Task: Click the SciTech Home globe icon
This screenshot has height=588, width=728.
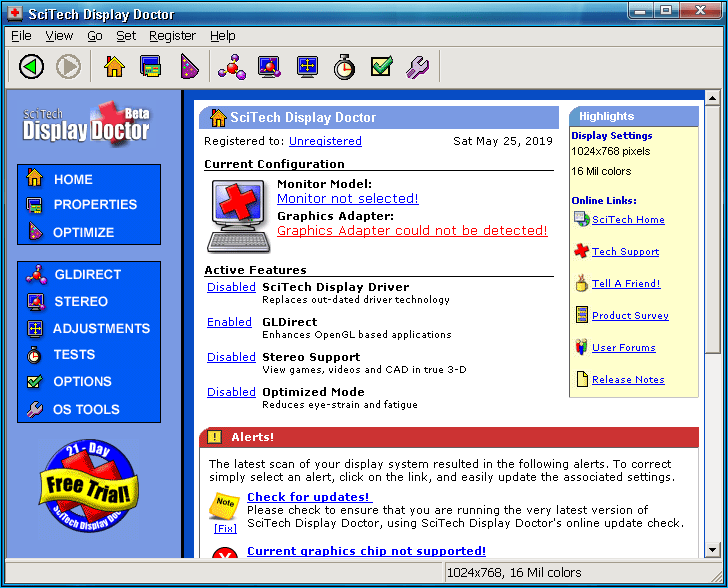Action: 581,219
